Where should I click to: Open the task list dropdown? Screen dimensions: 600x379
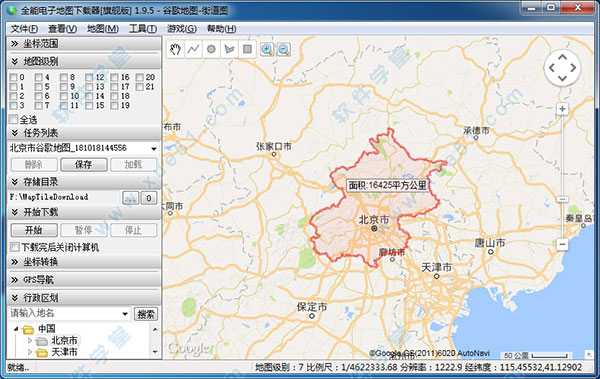154,149
